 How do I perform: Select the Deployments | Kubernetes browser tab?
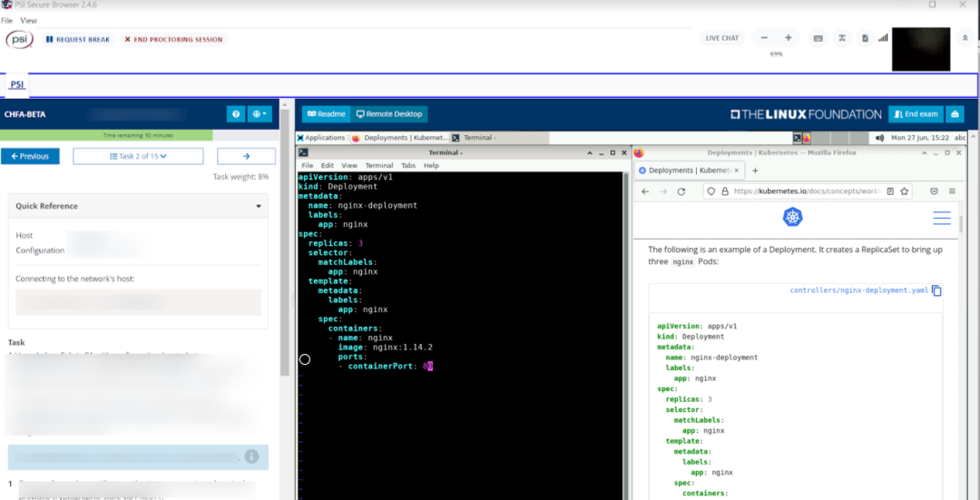click(690, 170)
